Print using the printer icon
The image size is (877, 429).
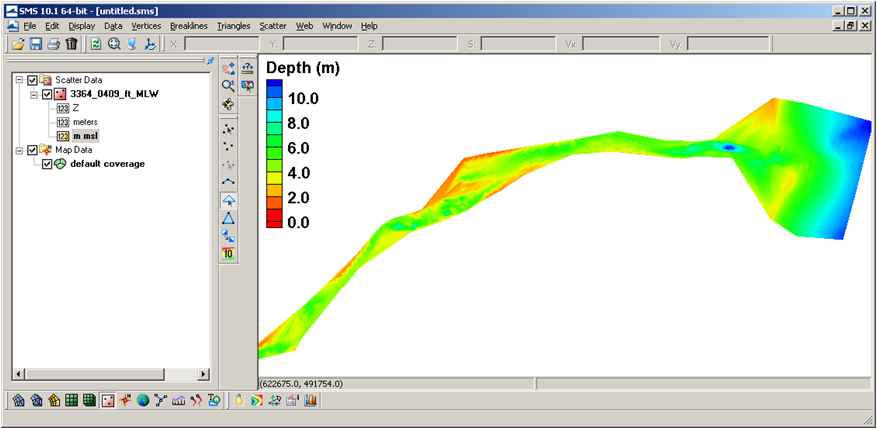coord(53,44)
